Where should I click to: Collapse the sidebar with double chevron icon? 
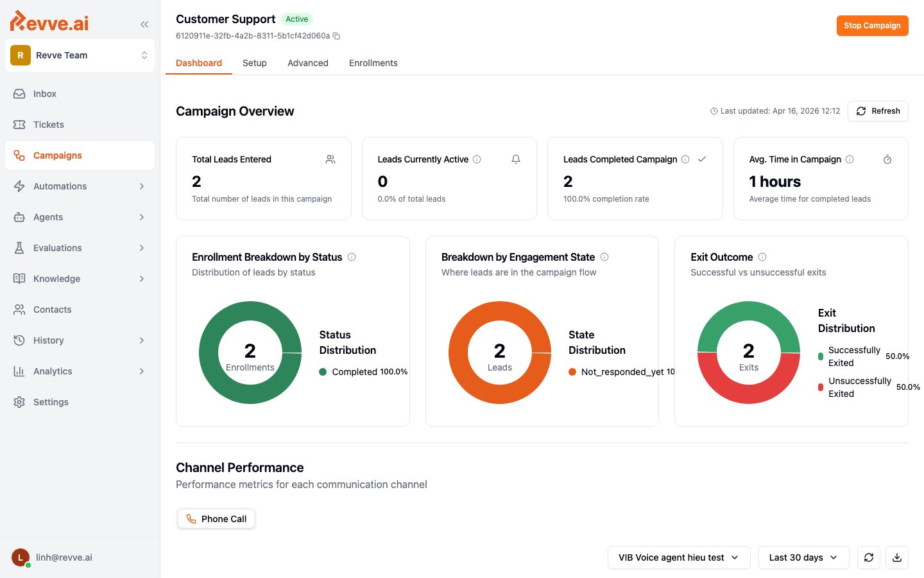point(144,24)
